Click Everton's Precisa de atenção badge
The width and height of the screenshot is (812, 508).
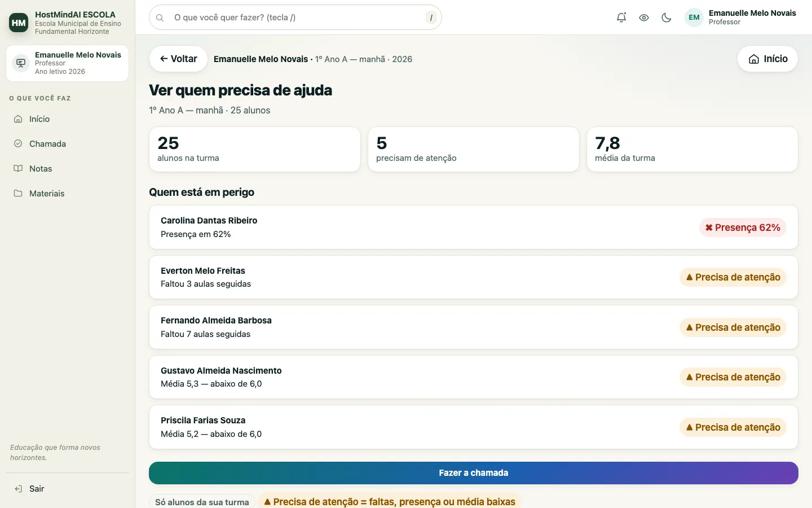click(x=733, y=277)
